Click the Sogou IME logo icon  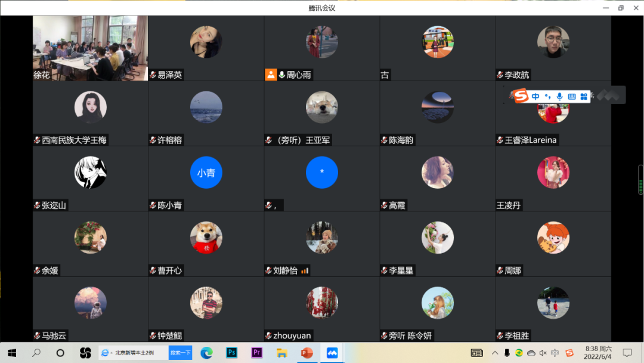(522, 96)
